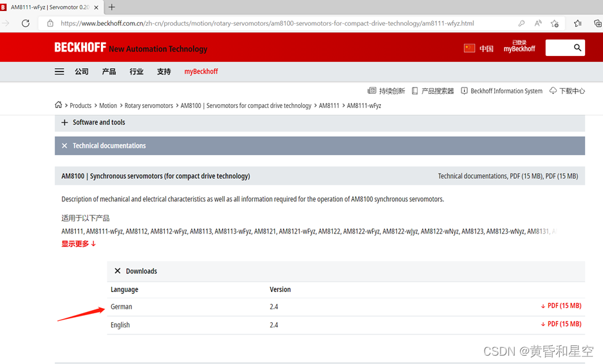This screenshot has height=364, width=603.
Task: Add page to favorites star icon
Action: click(x=555, y=23)
